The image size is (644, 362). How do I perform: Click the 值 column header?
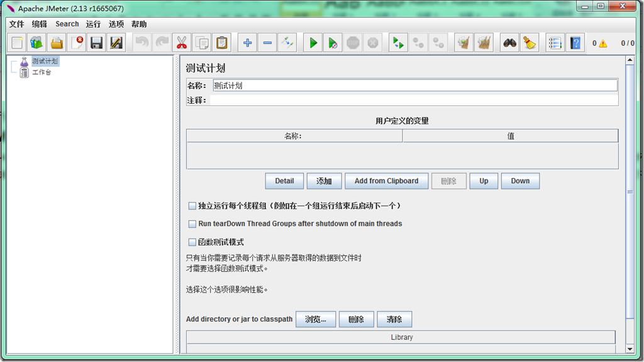[511, 136]
